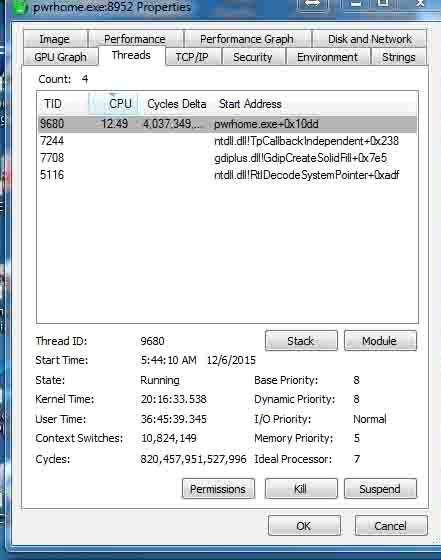The height and width of the screenshot is (560, 441).
Task: Open the Environment tab
Action: click(327, 57)
